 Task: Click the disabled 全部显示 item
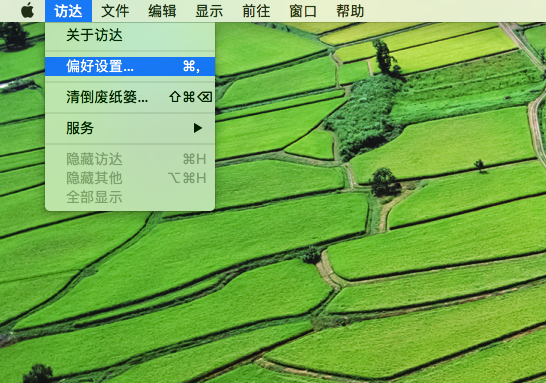tap(130, 197)
